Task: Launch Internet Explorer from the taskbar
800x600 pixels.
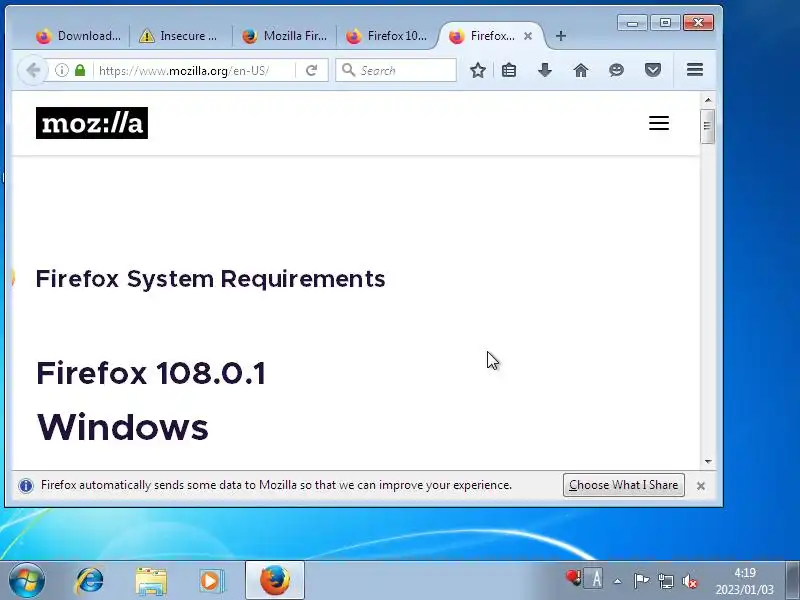Action: (x=89, y=581)
